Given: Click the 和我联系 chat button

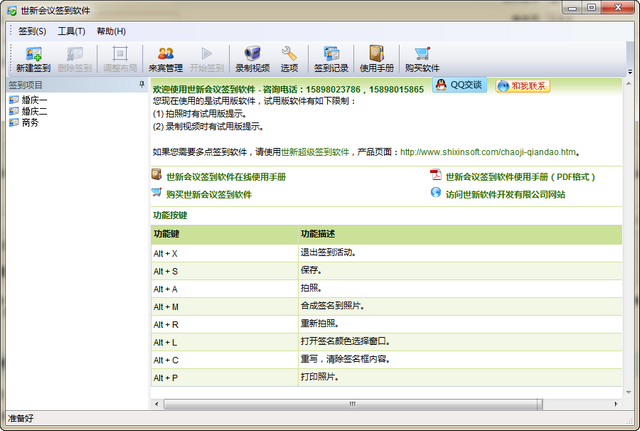Looking at the screenshot, I should point(523,86).
